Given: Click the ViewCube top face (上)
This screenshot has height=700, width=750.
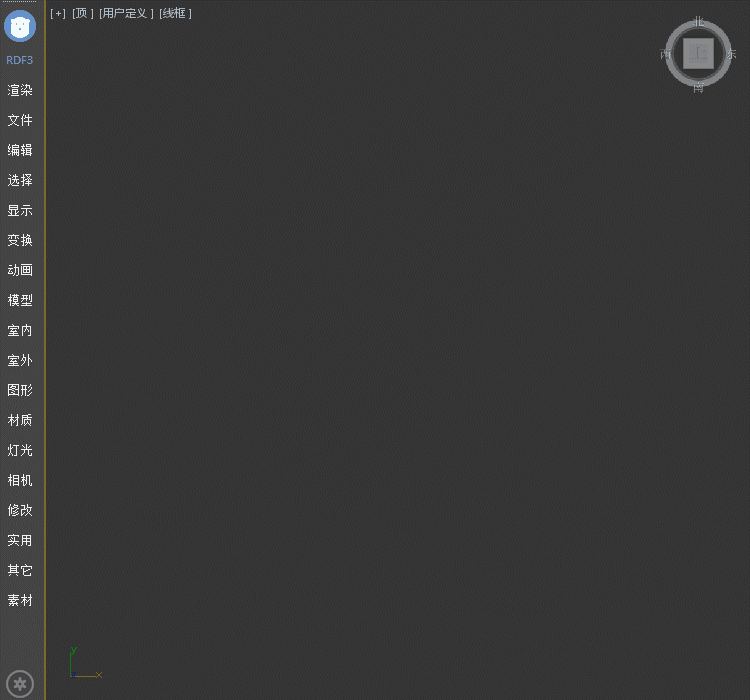Looking at the screenshot, I should 698,53.
